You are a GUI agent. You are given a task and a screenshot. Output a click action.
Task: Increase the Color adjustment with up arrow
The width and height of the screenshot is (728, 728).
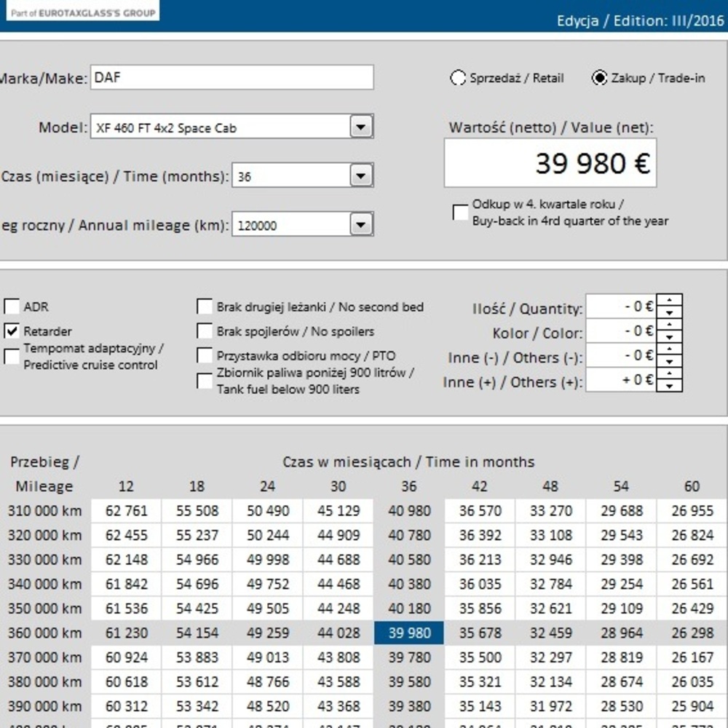670,325
